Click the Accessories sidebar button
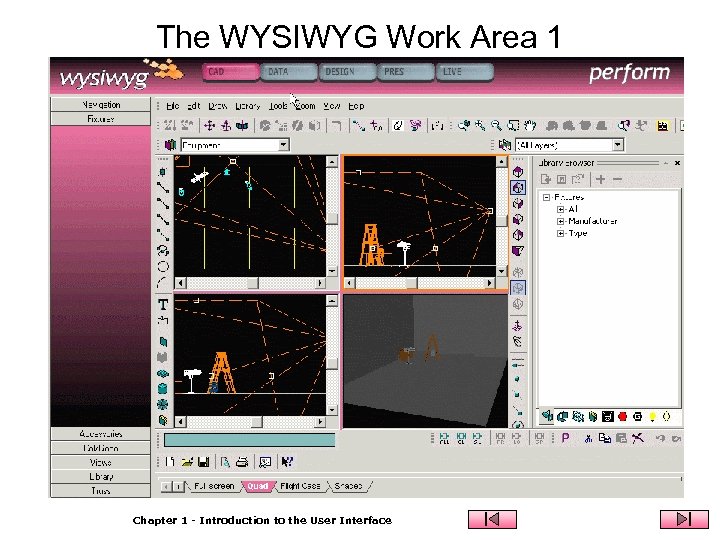Screen dimensions: 720x540 101,434
